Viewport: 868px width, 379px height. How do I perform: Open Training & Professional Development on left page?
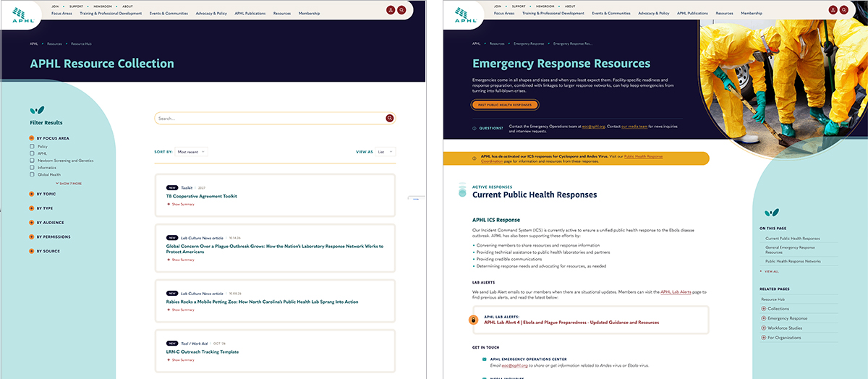(109, 13)
